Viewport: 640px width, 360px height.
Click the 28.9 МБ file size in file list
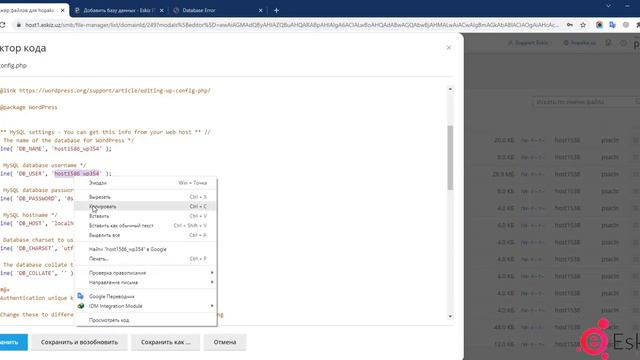pos(503,174)
